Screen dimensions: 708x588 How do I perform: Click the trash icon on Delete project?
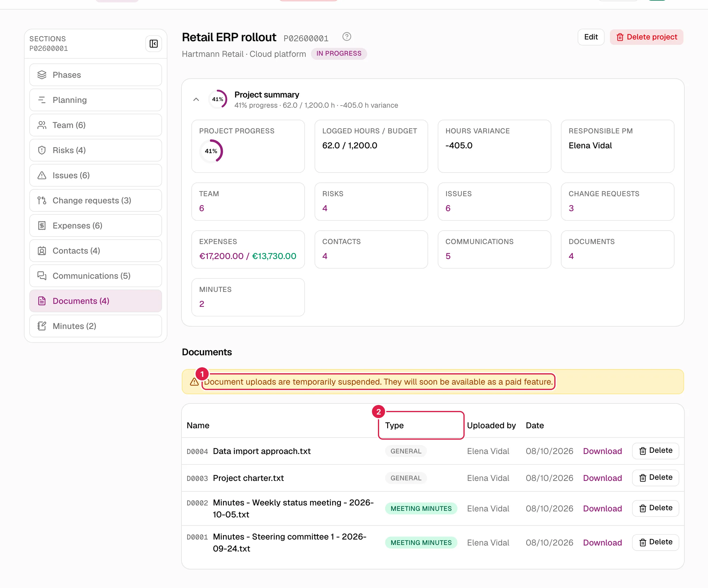pos(620,37)
